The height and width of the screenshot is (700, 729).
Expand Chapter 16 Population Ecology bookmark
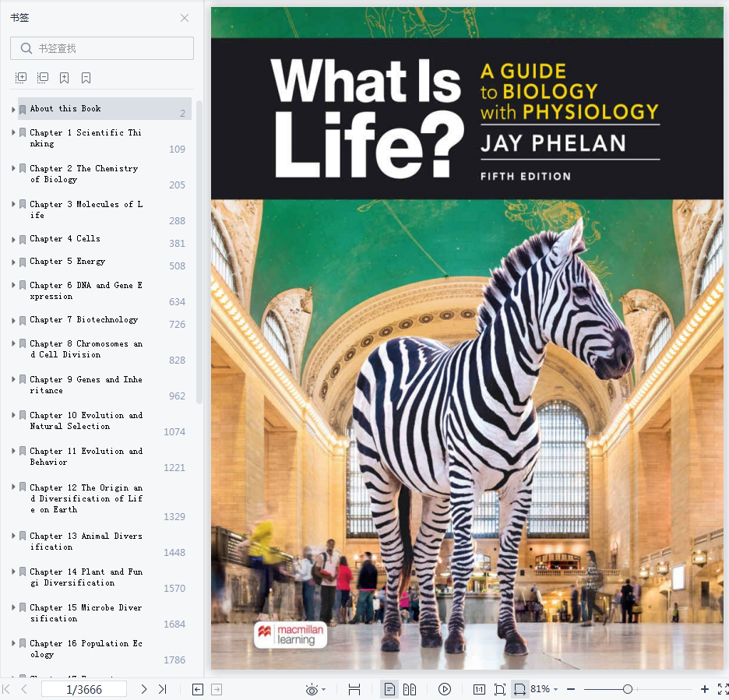13,643
